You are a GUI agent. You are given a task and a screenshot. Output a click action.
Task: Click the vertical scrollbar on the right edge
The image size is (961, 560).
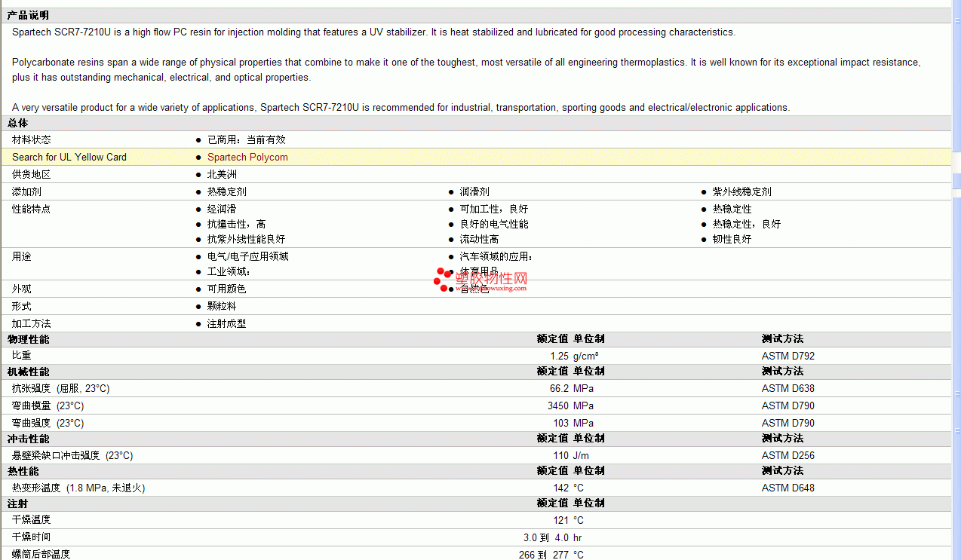click(956, 280)
